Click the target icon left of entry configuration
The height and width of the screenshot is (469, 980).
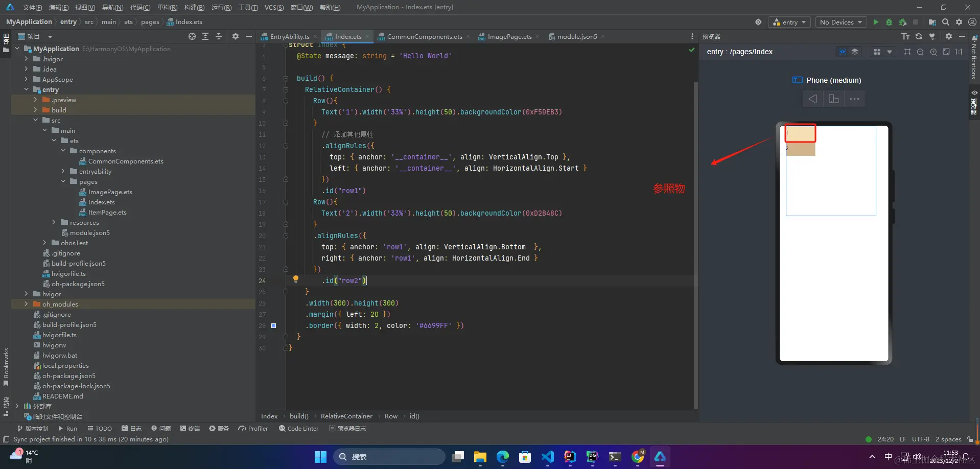[758, 22]
